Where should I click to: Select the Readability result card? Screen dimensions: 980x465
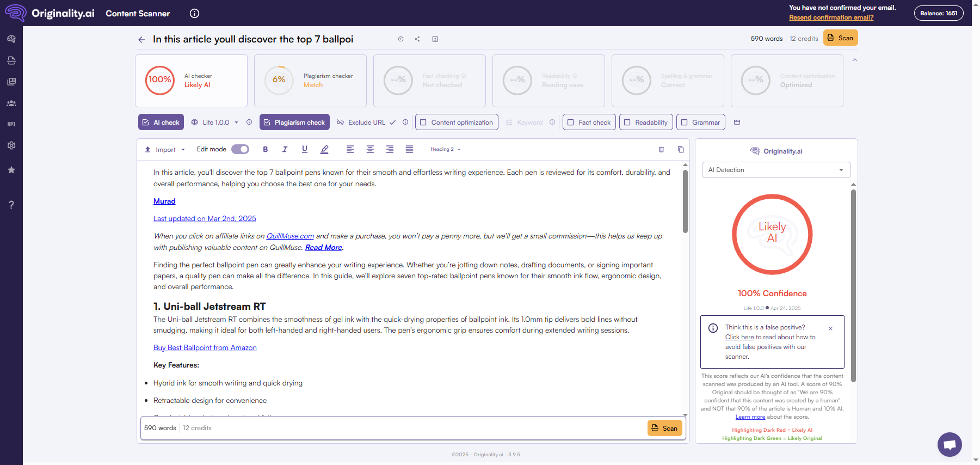tap(548, 81)
